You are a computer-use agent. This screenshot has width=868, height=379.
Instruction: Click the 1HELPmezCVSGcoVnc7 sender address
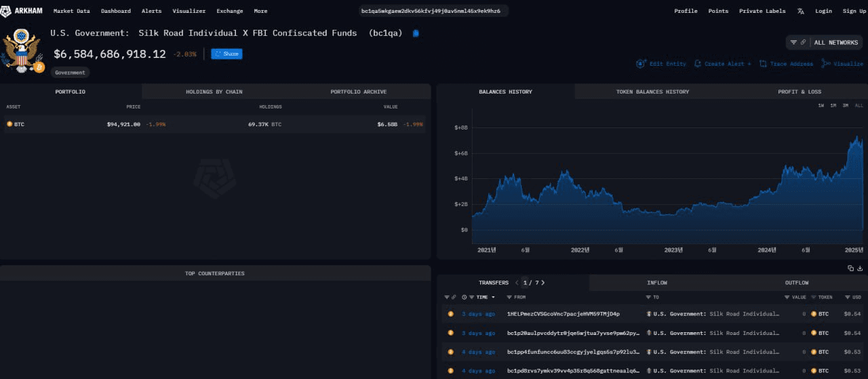(x=564, y=314)
